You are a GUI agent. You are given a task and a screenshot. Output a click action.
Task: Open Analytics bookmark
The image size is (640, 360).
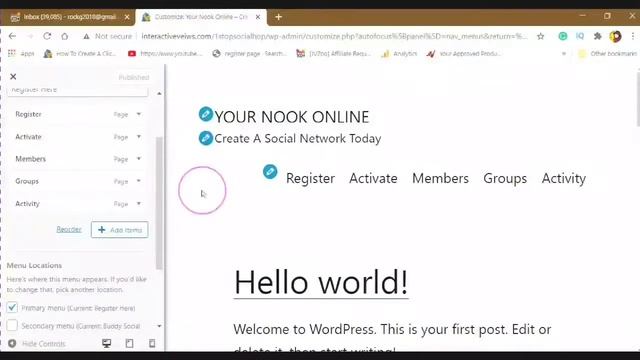[399, 53]
